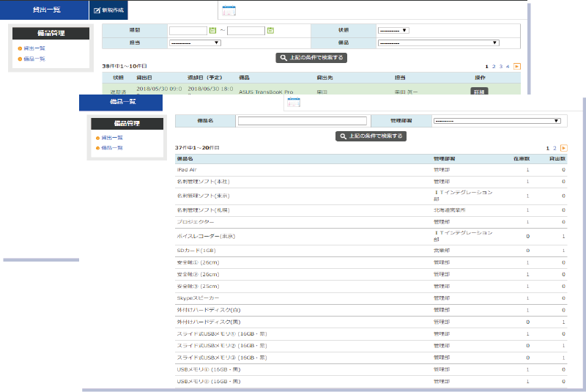Click 在庫数 column header
The image size is (586, 392).
coord(522,159)
